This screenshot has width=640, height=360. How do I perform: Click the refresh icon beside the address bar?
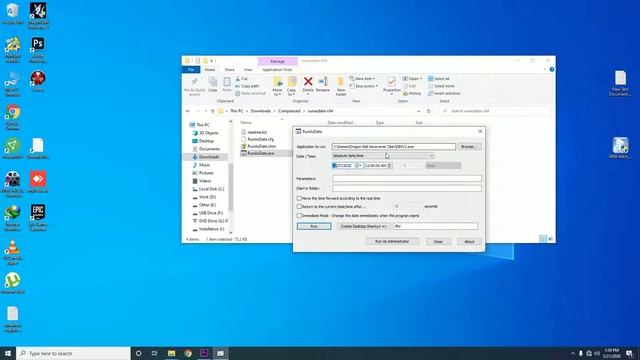[x=429, y=111]
